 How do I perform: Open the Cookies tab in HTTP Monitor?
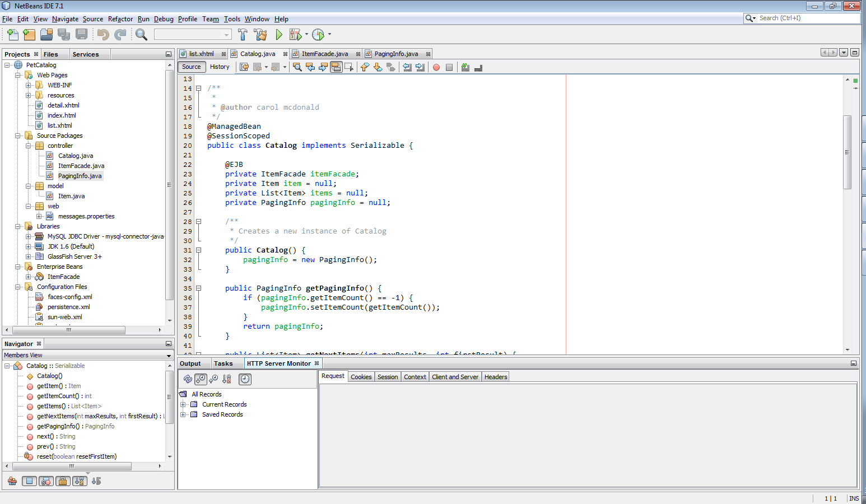(x=361, y=377)
